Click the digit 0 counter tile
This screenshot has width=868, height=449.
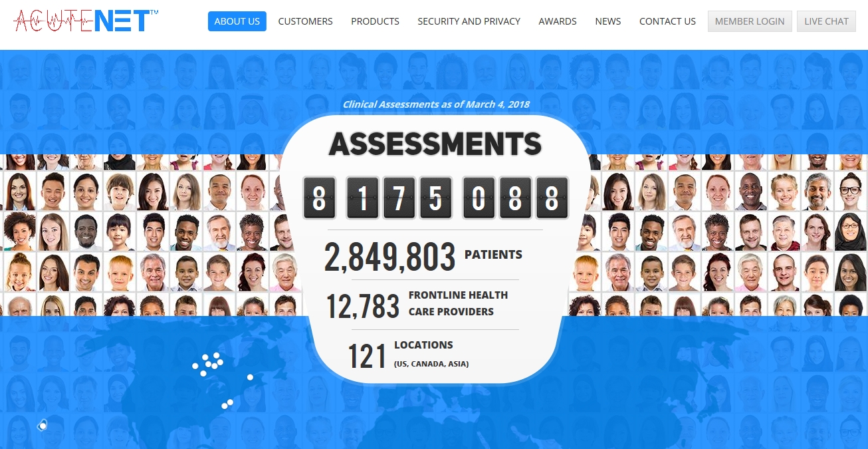tap(479, 198)
